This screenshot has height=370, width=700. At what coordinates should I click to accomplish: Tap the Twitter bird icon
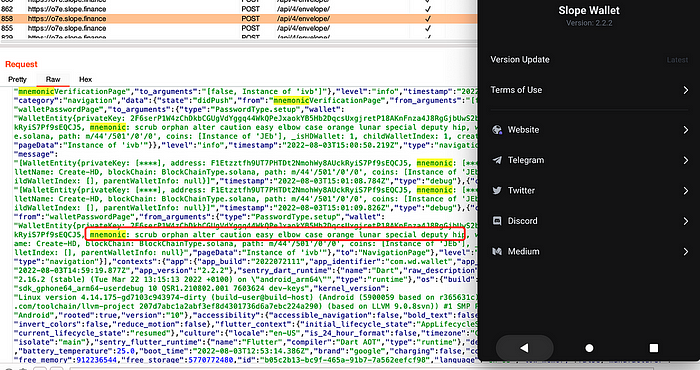pyautogui.click(x=497, y=191)
